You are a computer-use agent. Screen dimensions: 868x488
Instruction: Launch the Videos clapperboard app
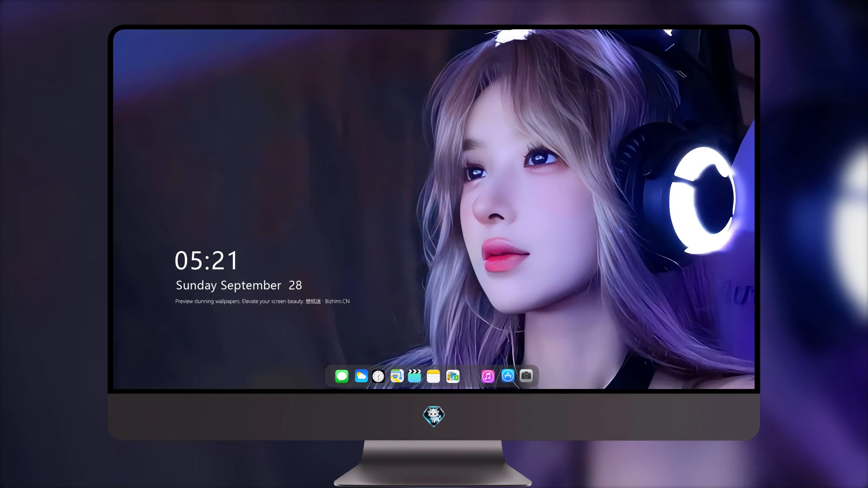click(415, 376)
